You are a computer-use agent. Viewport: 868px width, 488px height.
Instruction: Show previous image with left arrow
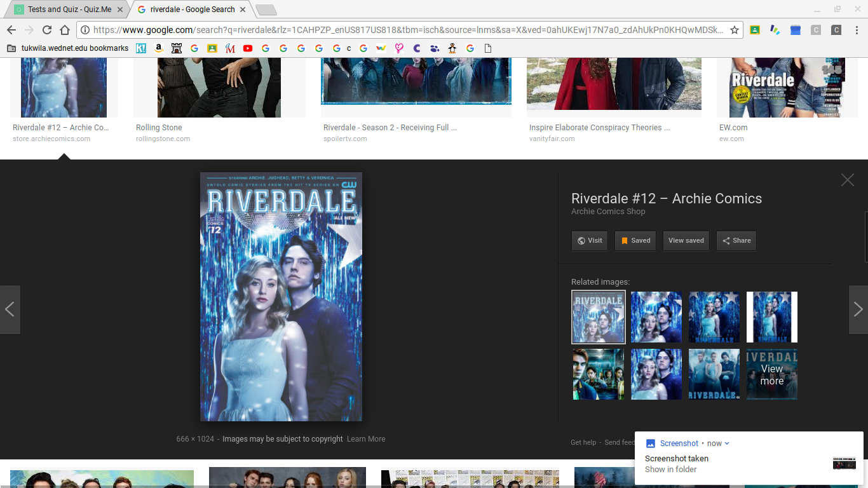[x=10, y=309]
